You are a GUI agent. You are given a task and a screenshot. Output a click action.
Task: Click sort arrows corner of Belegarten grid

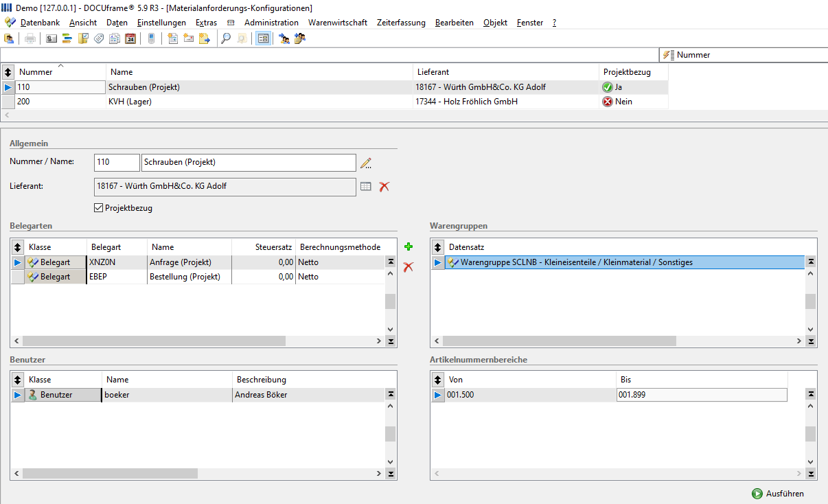18,247
